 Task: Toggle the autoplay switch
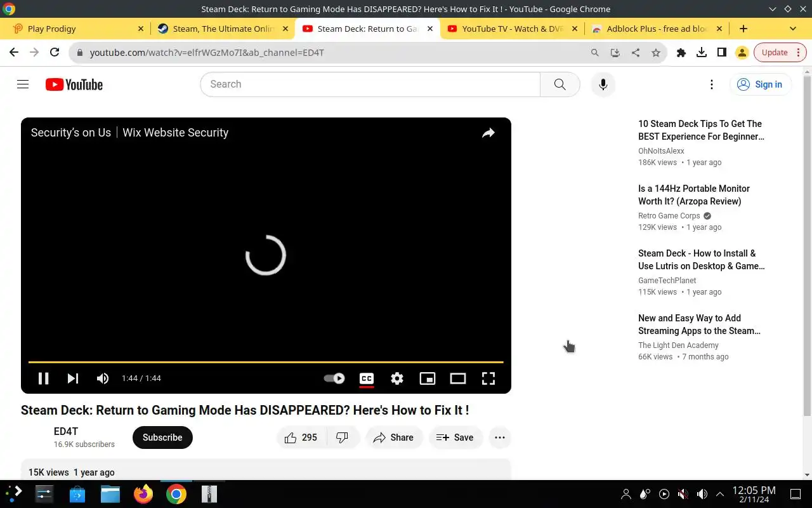pos(334,378)
